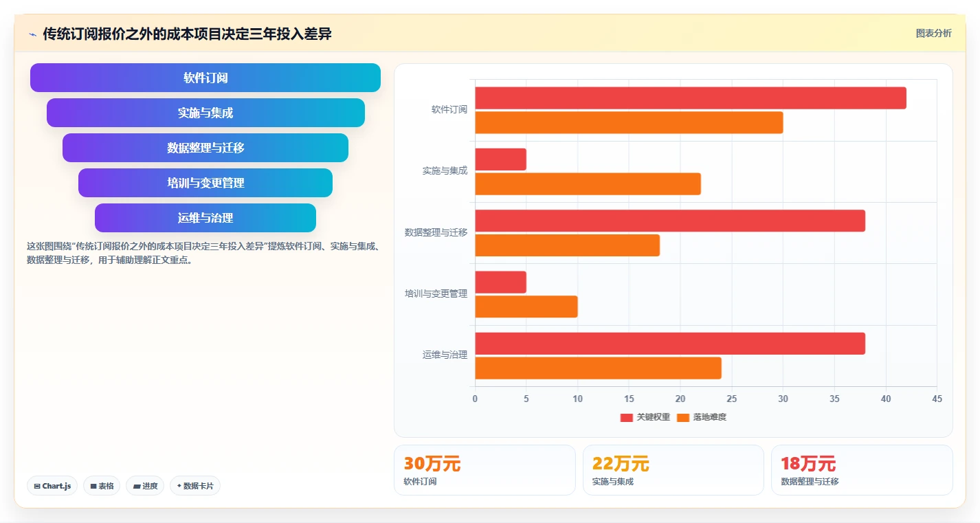Click the description paragraph starting 这张图围绕
This screenshot has width=980, height=523.
(203, 253)
